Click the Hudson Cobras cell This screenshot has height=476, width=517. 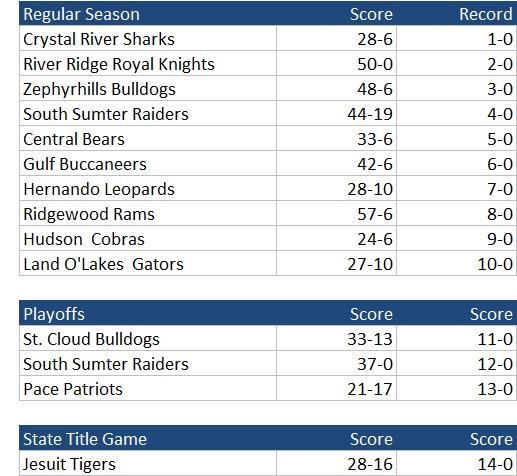point(148,238)
